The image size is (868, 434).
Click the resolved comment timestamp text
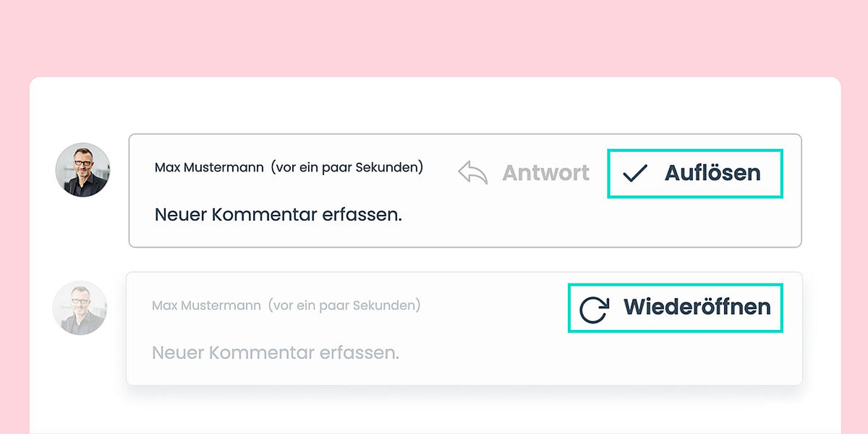(x=344, y=305)
